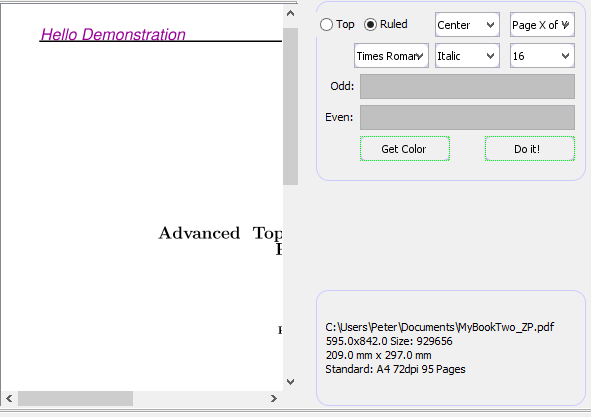
Task: Click the vertical scrollbar thumb in preview
Action: [x=290, y=106]
